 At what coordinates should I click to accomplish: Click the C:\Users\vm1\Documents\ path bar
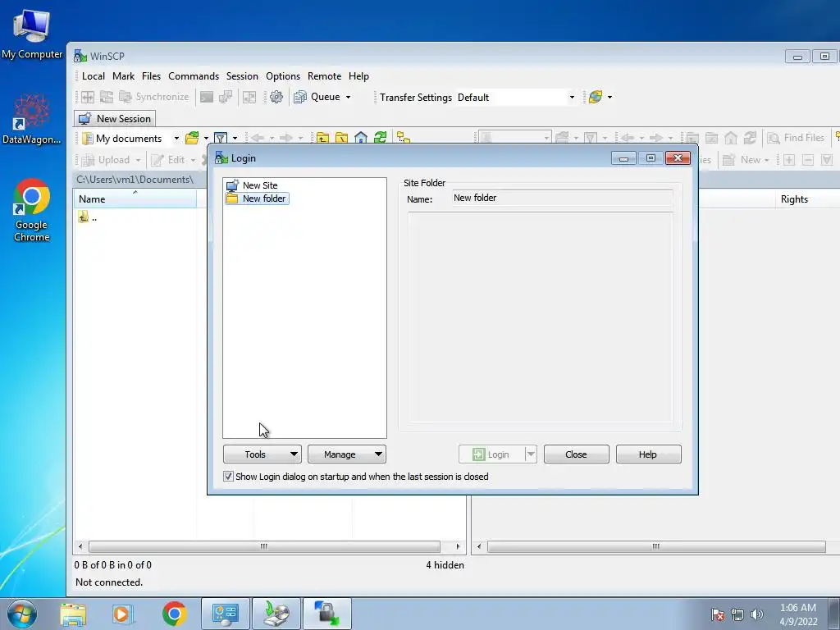[x=139, y=180]
